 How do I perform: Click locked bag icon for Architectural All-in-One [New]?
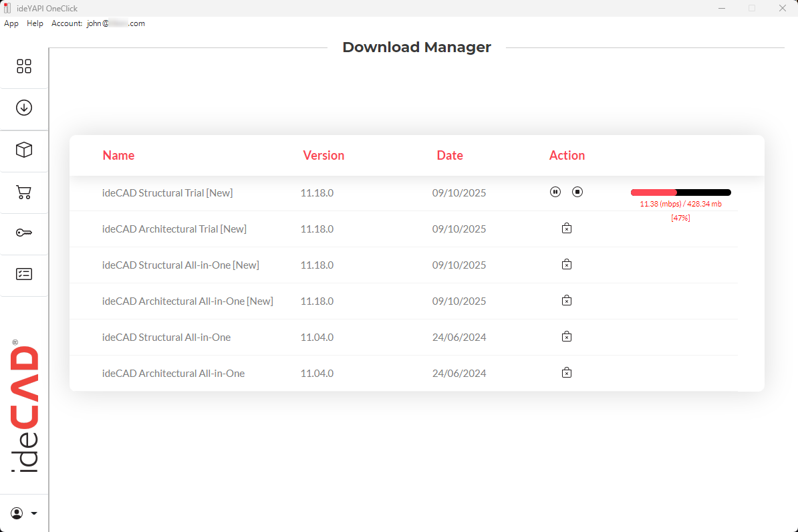tap(567, 300)
